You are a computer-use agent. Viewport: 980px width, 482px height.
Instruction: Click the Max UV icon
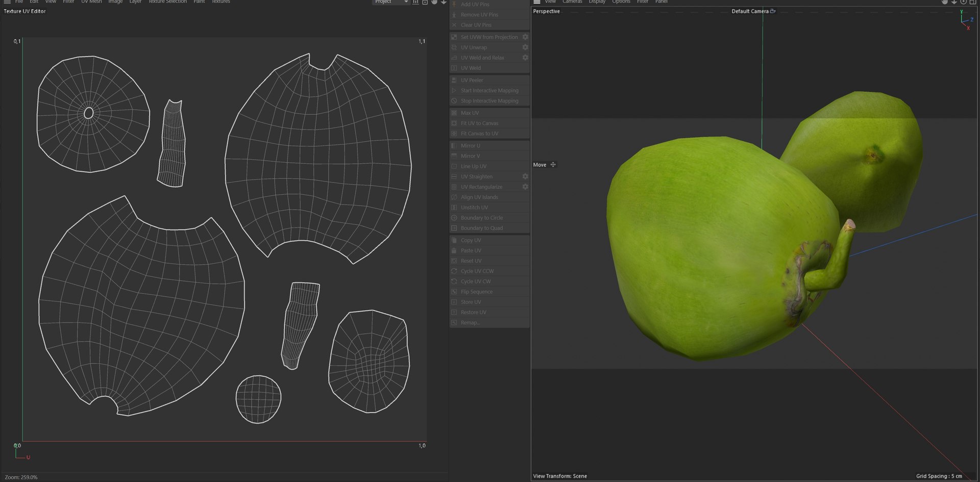(454, 113)
